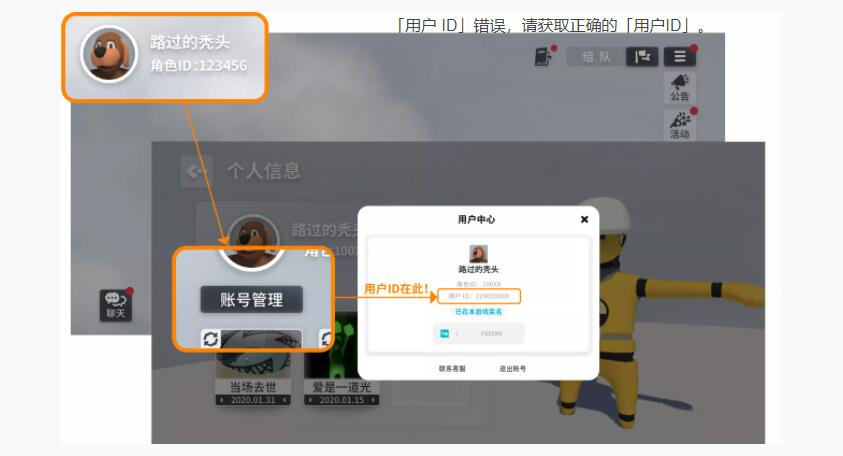Close the 用户中心 dialog
Viewport: 843px width, 456px height.
pos(584,219)
